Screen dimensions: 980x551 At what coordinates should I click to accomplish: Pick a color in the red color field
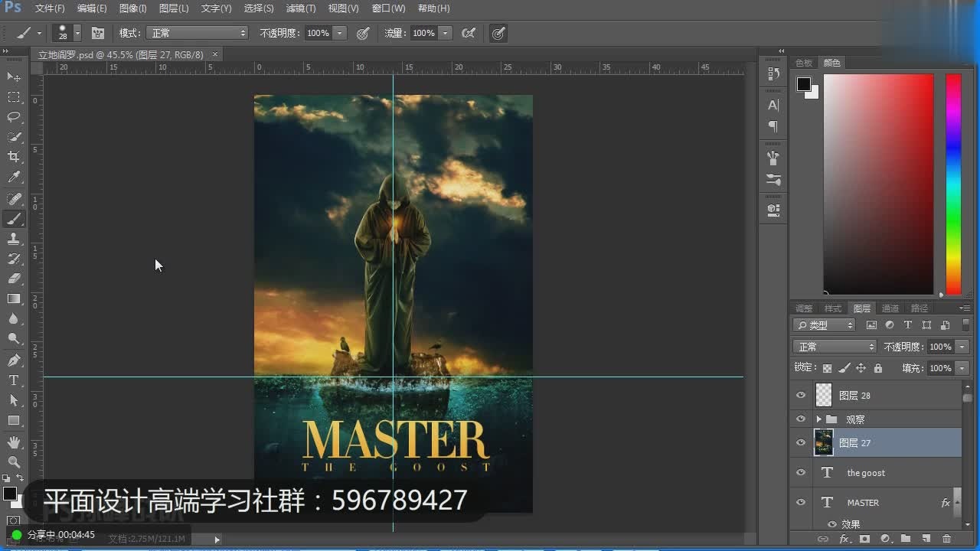click(x=878, y=184)
